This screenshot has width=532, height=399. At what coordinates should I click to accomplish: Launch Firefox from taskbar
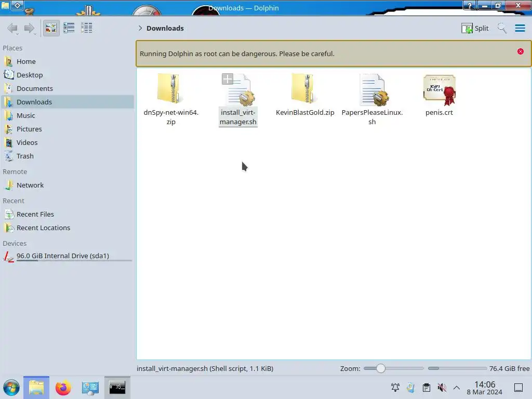click(63, 388)
